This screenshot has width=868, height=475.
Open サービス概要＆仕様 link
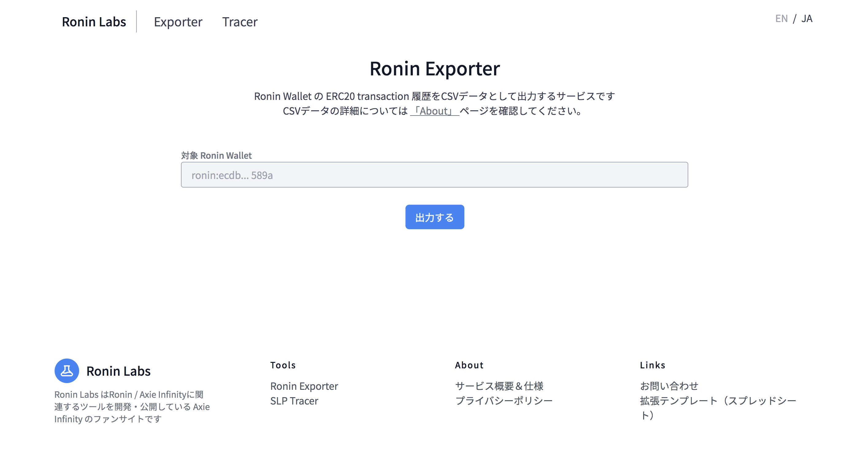click(x=499, y=386)
